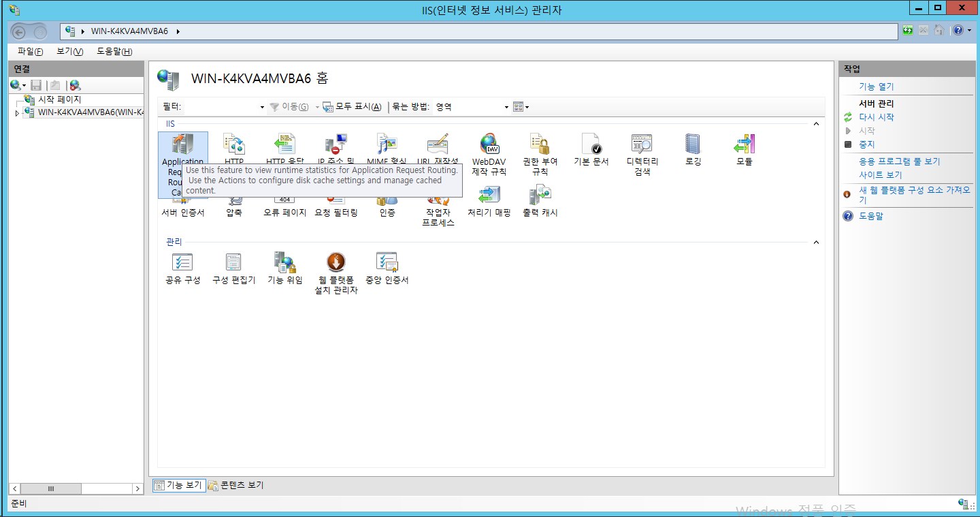Open the IP 주소 restrictions feature icon
Image resolution: width=980 pixels, height=517 pixels.
tap(336, 143)
